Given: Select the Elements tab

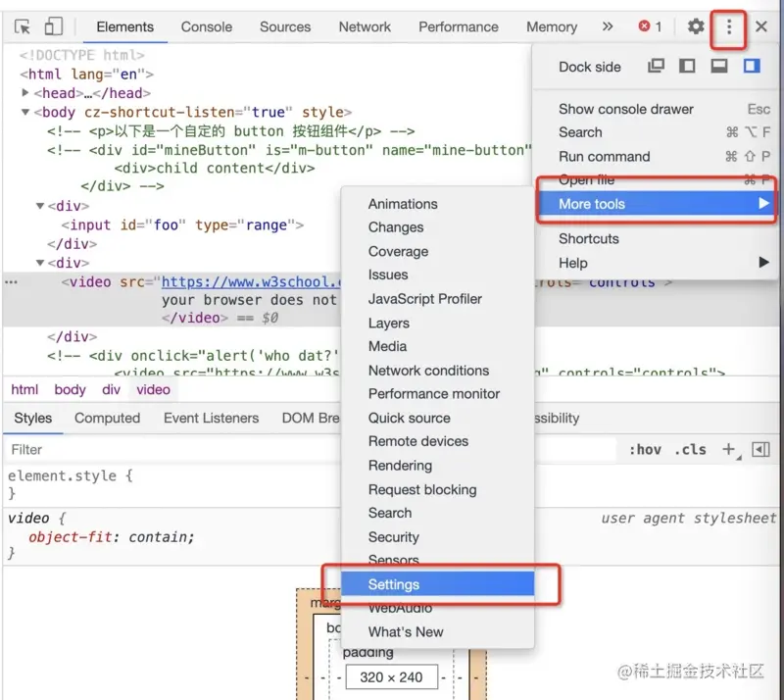Looking at the screenshot, I should 125,26.
